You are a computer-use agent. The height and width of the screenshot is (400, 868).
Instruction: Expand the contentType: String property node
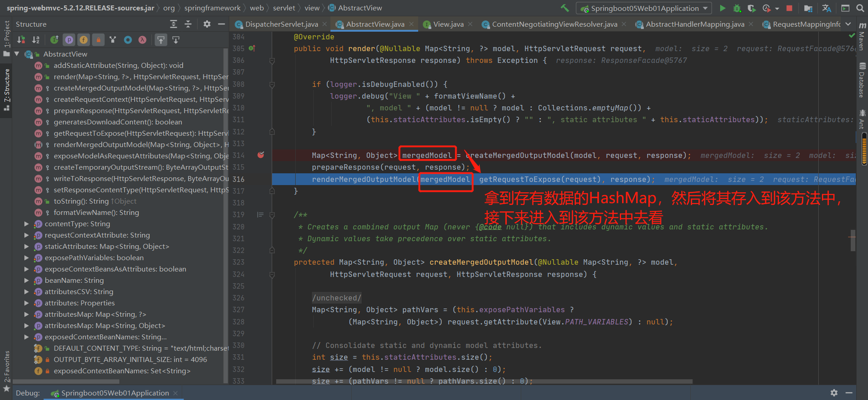(26, 224)
